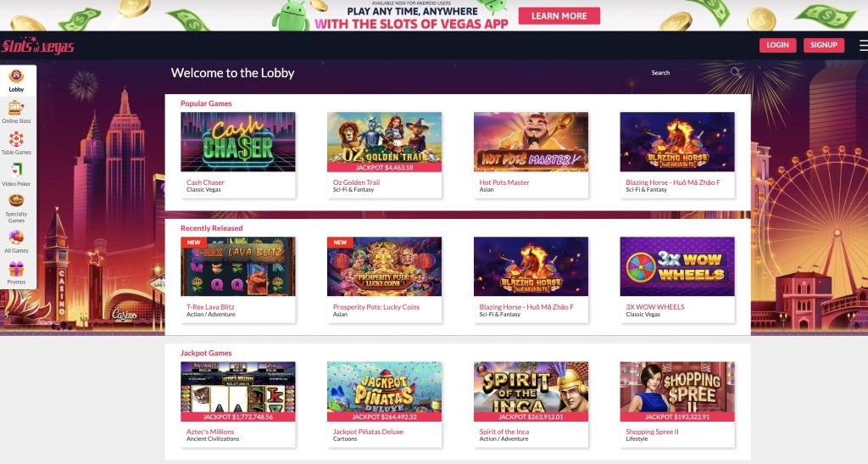Click the search magnifier icon
Image resolution: width=868 pixels, height=464 pixels.
click(736, 73)
